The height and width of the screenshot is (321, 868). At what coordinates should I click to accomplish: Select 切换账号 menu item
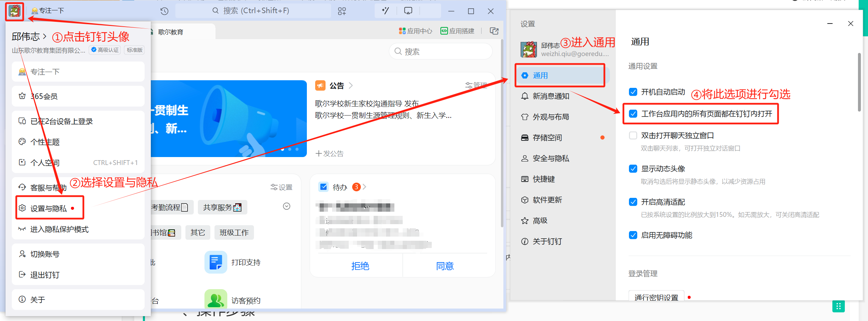78,254
